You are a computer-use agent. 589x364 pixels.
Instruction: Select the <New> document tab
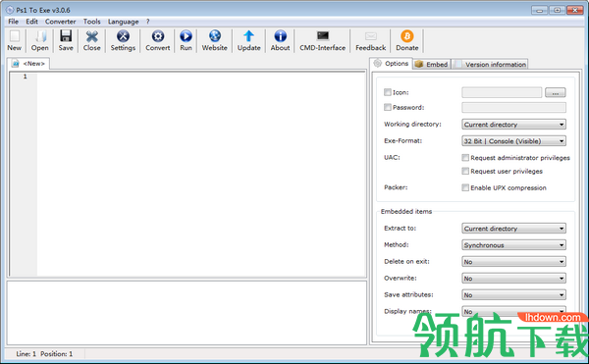[x=28, y=64]
